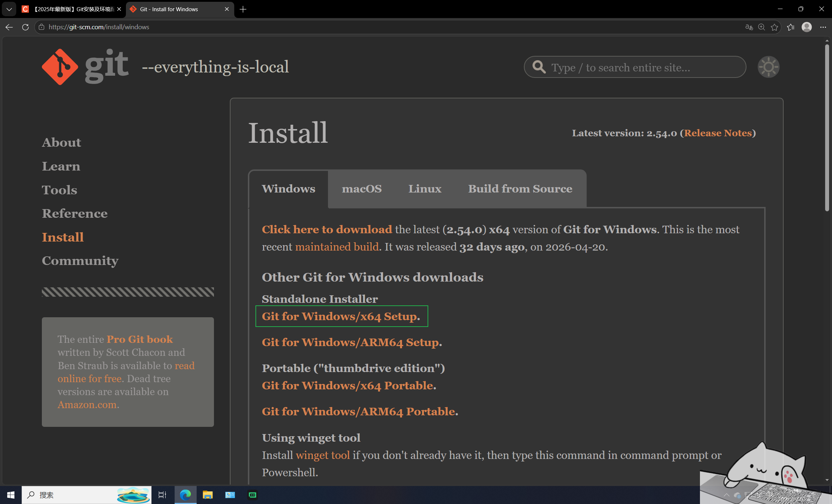Screen dimensions: 832x504
Task: Open the winget tool link
Action: pos(323,455)
